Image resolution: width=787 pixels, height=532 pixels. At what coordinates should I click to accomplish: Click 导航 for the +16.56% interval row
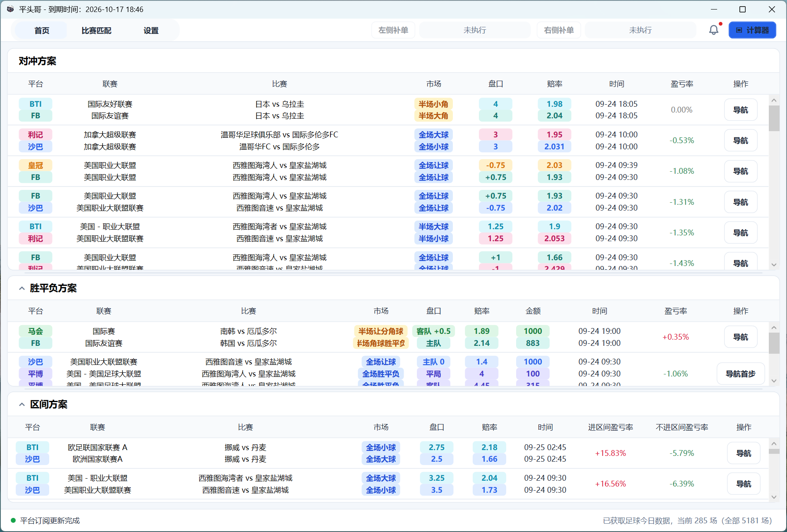tap(744, 484)
